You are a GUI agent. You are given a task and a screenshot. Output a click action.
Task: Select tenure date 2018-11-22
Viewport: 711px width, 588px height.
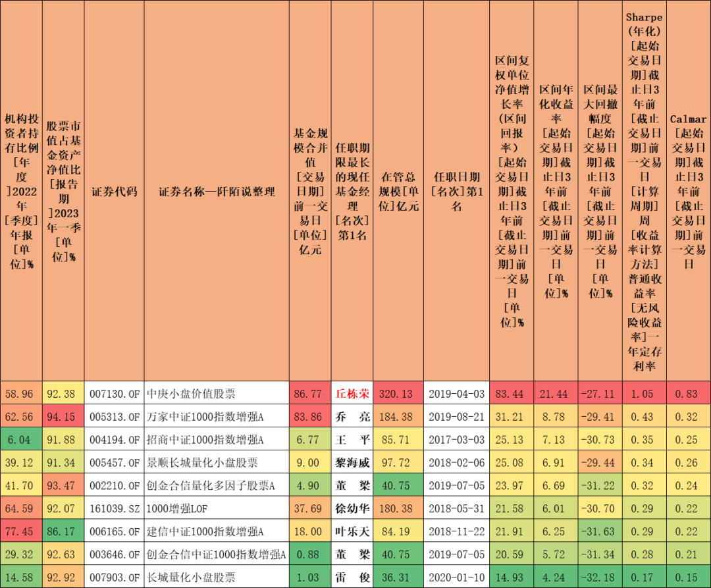tap(457, 532)
